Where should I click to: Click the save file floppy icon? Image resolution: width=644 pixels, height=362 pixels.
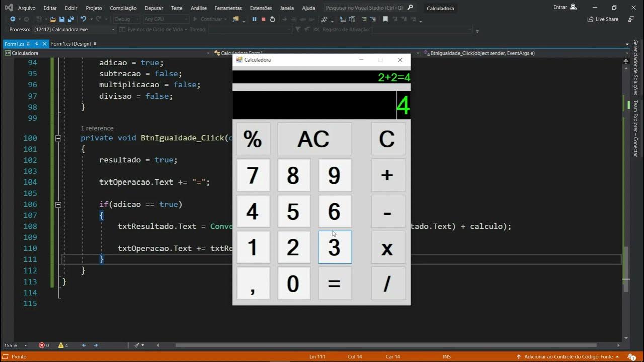point(62,19)
